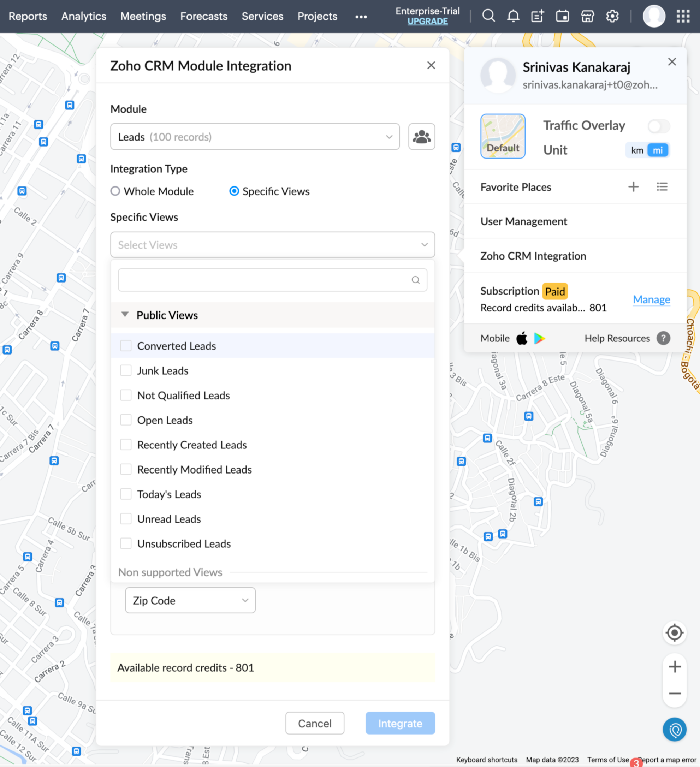Open the notifications bell icon
Screen dimensions: 700x767
513,16
